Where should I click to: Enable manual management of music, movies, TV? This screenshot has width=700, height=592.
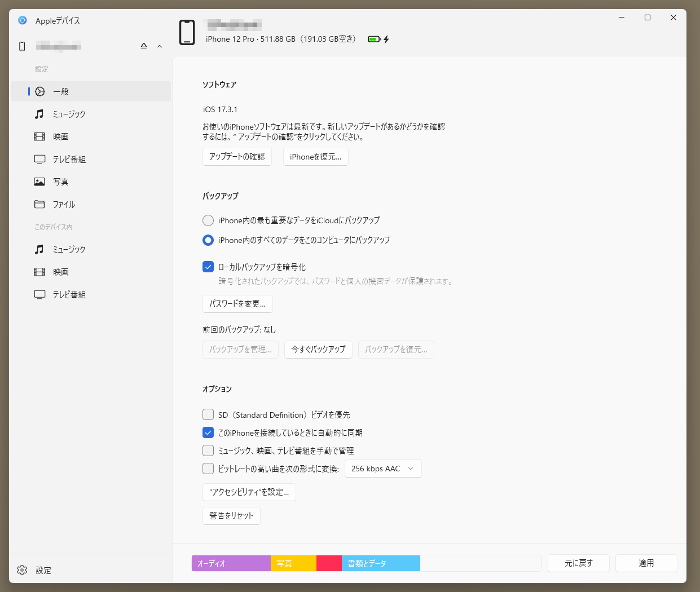[x=208, y=450]
